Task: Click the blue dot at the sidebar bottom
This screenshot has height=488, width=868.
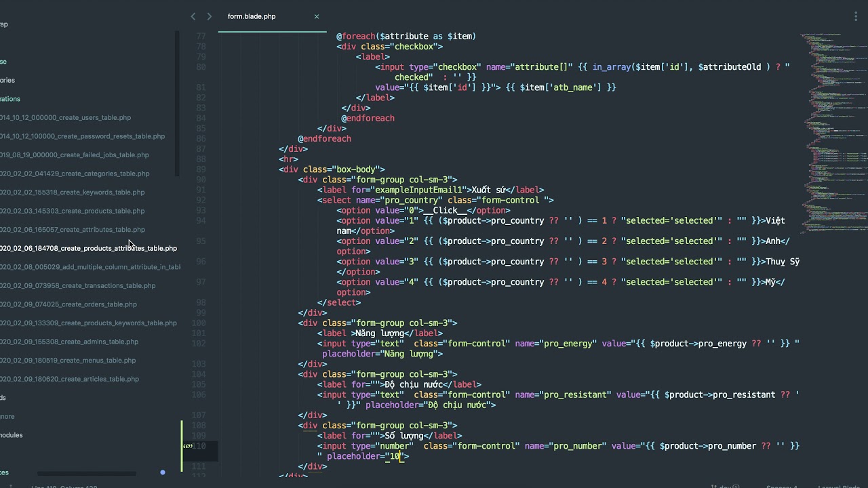Action: [x=163, y=472]
